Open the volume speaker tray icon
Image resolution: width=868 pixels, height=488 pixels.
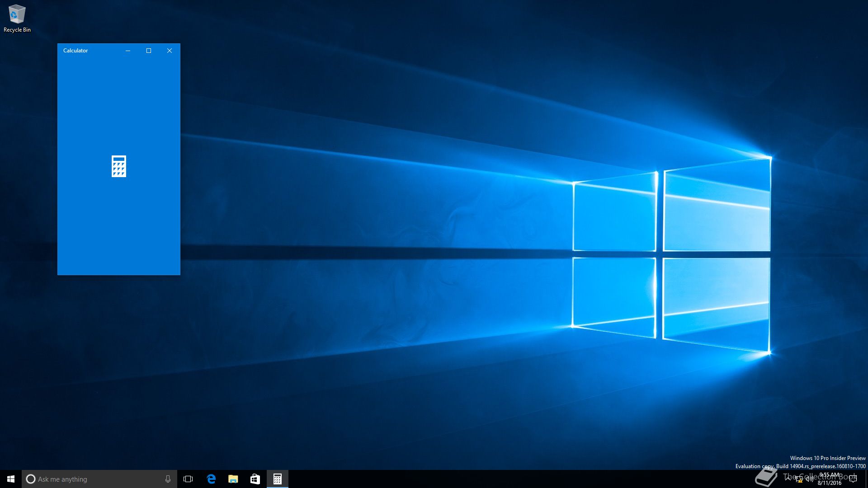(810, 479)
